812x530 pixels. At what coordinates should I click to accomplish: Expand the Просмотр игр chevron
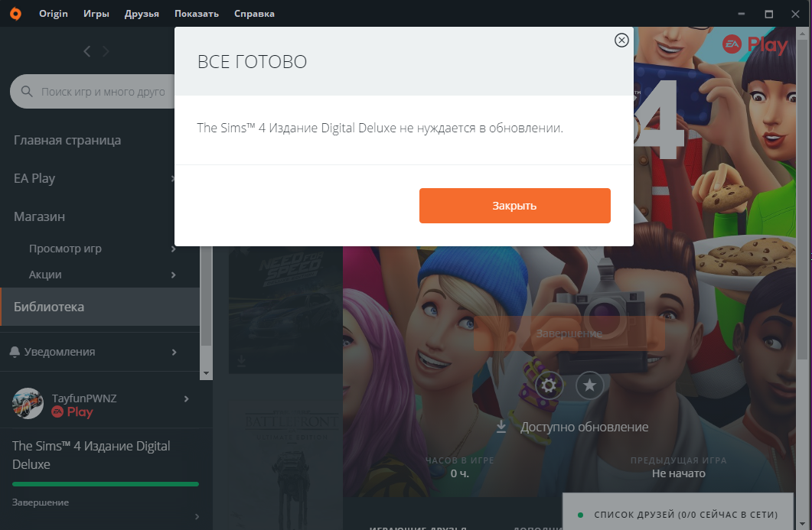pyautogui.click(x=174, y=249)
